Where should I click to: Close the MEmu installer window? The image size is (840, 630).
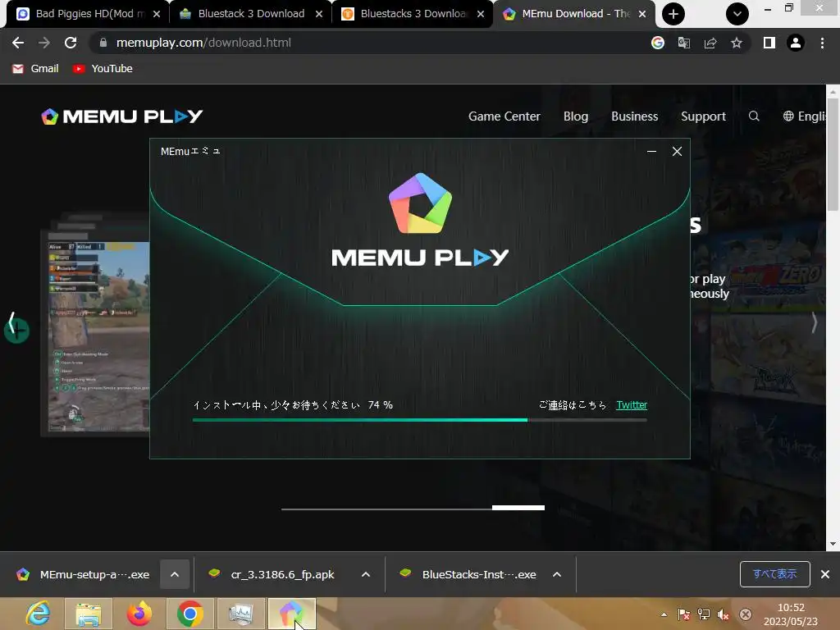click(677, 152)
